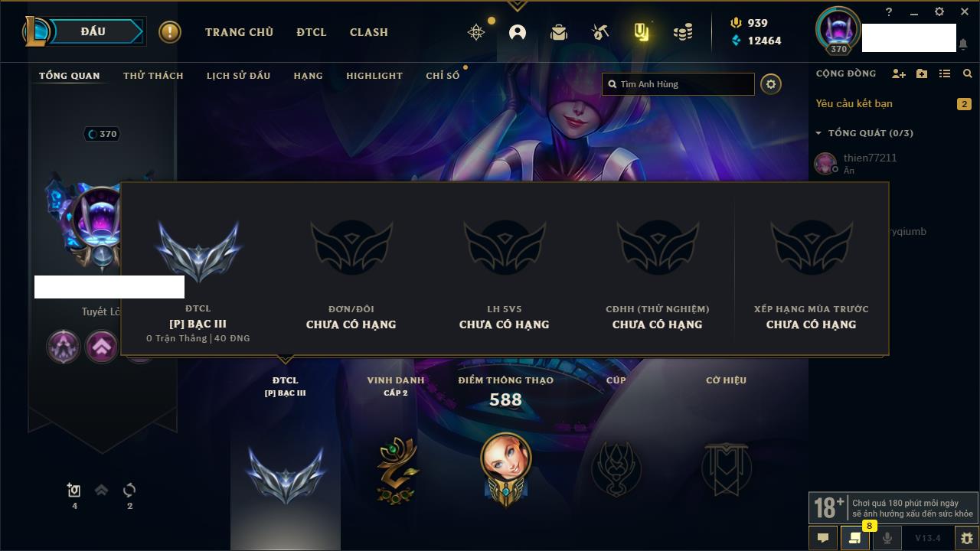Open the Store coins icon
Image resolution: width=980 pixels, height=551 pixels.
[683, 32]
